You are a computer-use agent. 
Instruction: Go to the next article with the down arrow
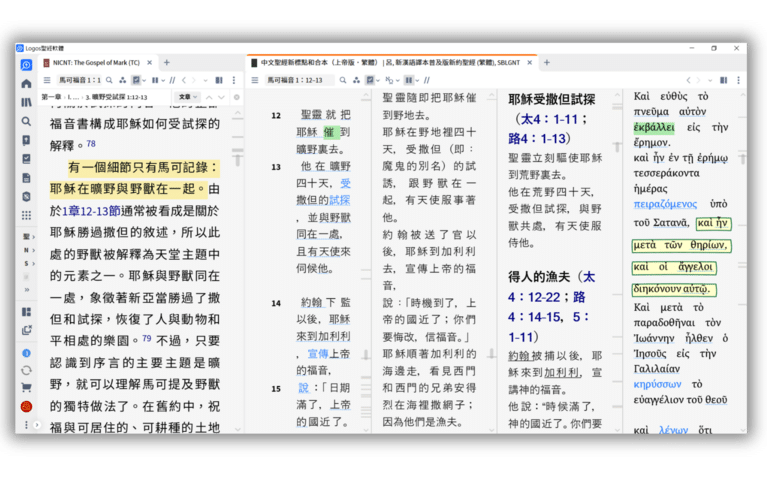222,97
